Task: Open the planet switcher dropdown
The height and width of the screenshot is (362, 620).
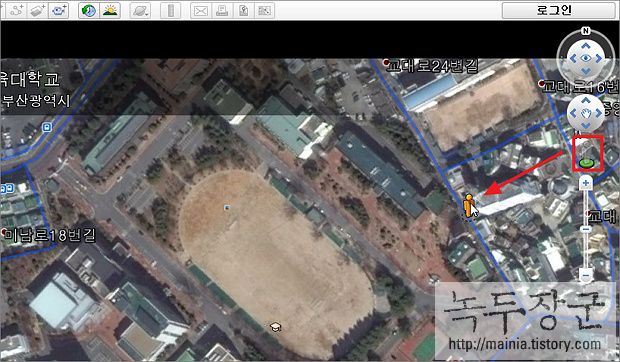Action: (140, 11)
